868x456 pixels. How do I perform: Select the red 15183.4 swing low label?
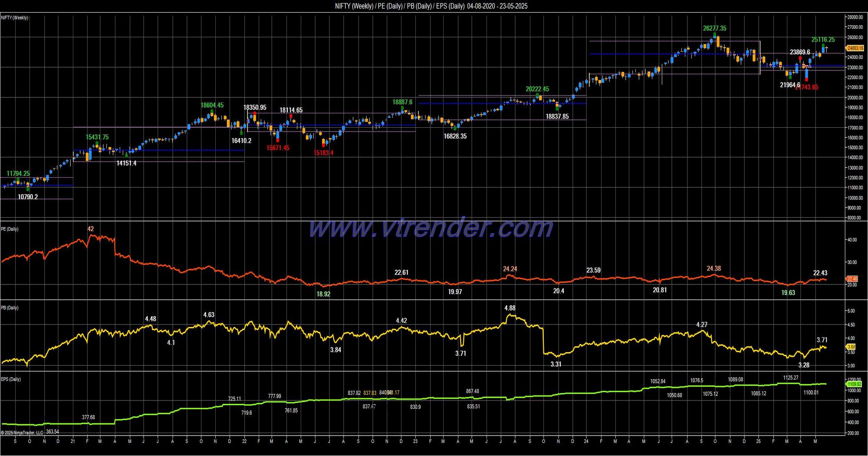324,153
